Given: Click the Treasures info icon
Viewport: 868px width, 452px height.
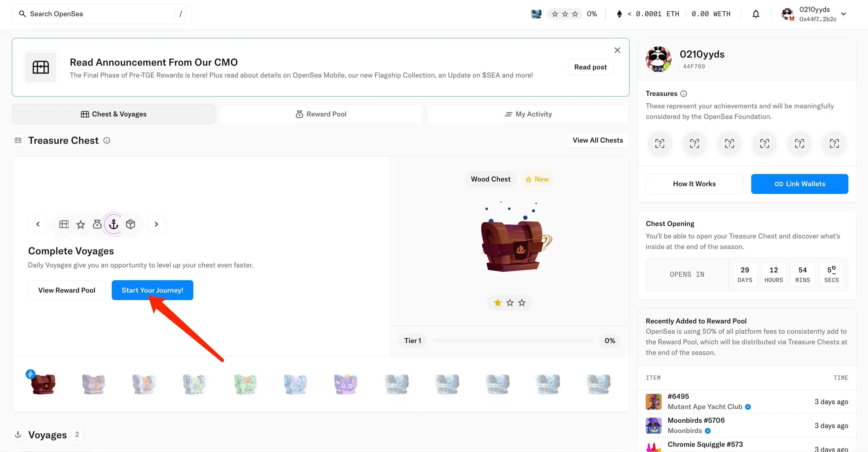Looking at the screenshot, I should [684, 94].
